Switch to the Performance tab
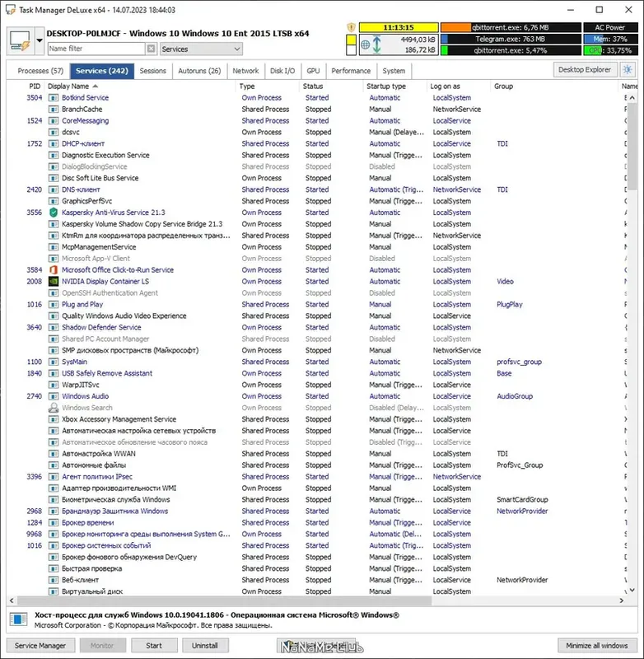The height and width of the screenshot is (659, 644). [x=351, y=71]
